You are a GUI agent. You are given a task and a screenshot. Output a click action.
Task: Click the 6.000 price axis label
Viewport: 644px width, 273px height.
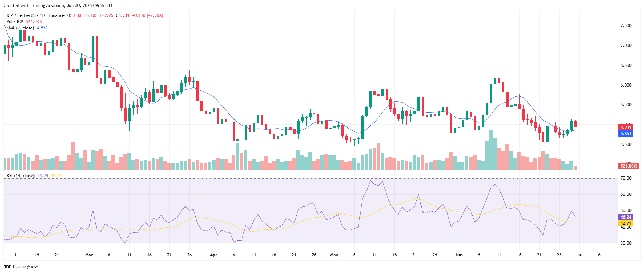[x=626, y=85]
